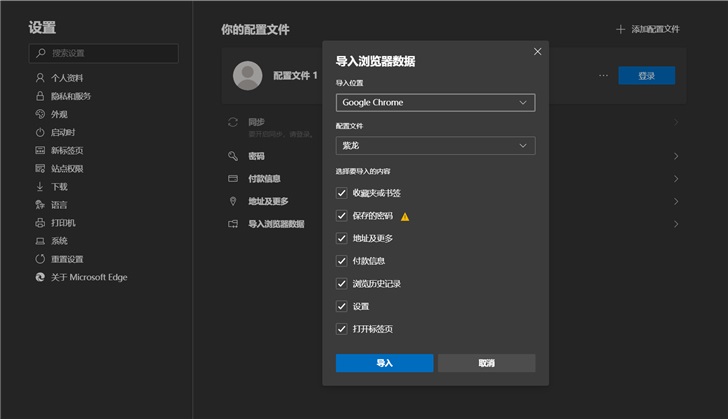
Task: Click the profile avatar for 配置文件 1
Action: click(x=247, y=76)
